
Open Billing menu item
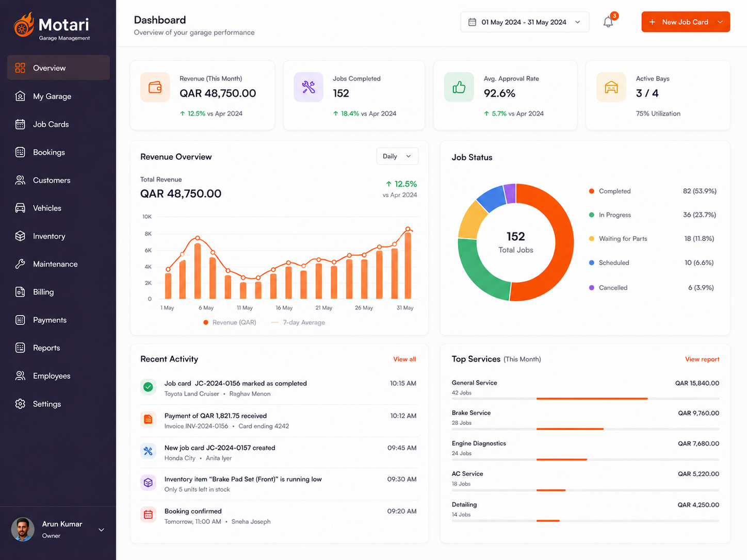[58, 292]
